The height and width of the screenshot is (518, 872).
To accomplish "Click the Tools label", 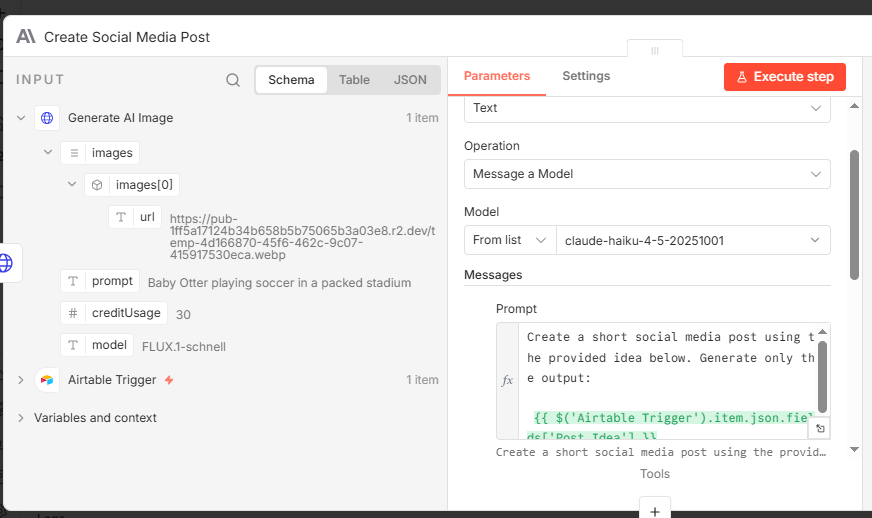I will point(655,474).
